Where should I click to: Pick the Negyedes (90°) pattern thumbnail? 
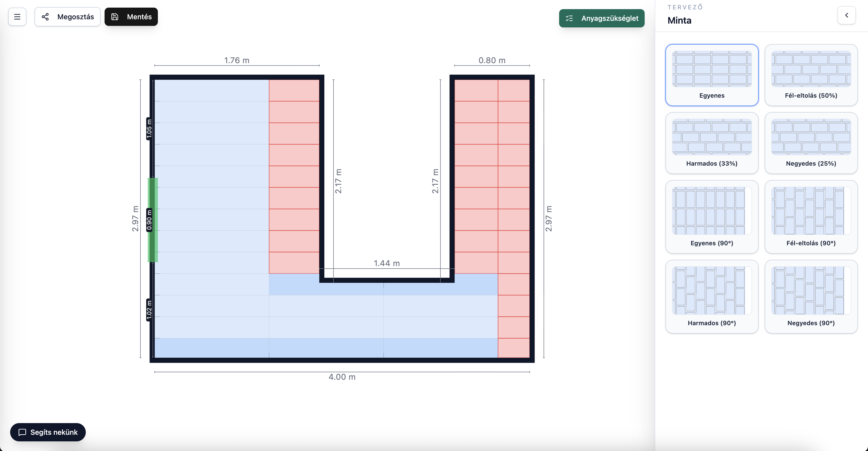click(x=811, y=290)
